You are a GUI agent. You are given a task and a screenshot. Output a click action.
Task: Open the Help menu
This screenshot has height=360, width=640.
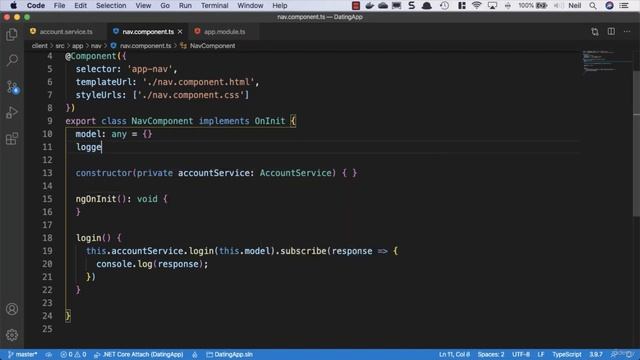click(280, 6)
